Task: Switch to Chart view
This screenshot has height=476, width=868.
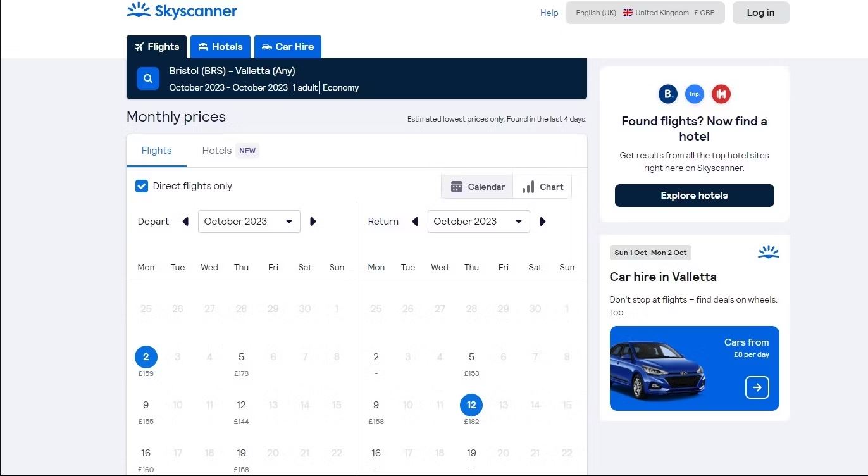Action: coord(542,187)
